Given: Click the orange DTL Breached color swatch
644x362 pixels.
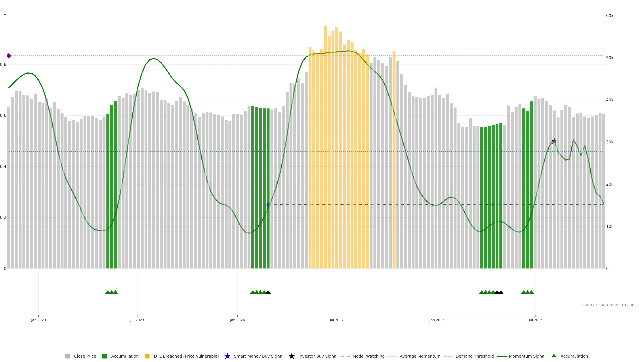Looking at the screenshot, I should (x=147, y=356).
